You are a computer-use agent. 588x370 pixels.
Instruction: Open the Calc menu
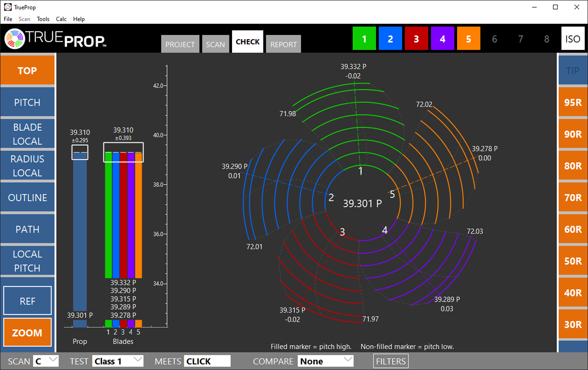[x=61, y=19]
